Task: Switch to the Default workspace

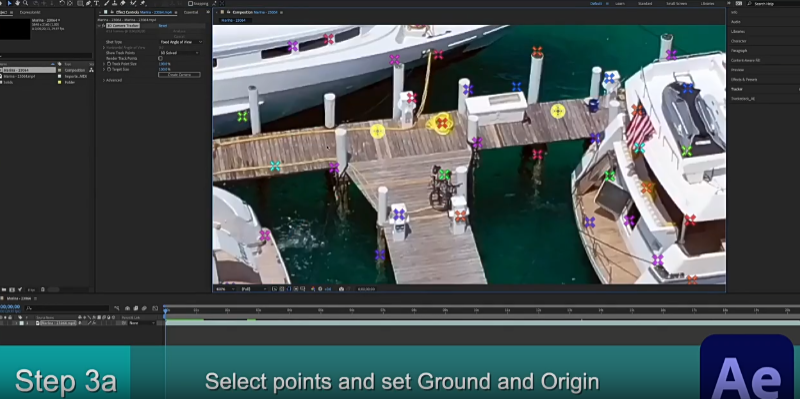Action: (596, 4)
